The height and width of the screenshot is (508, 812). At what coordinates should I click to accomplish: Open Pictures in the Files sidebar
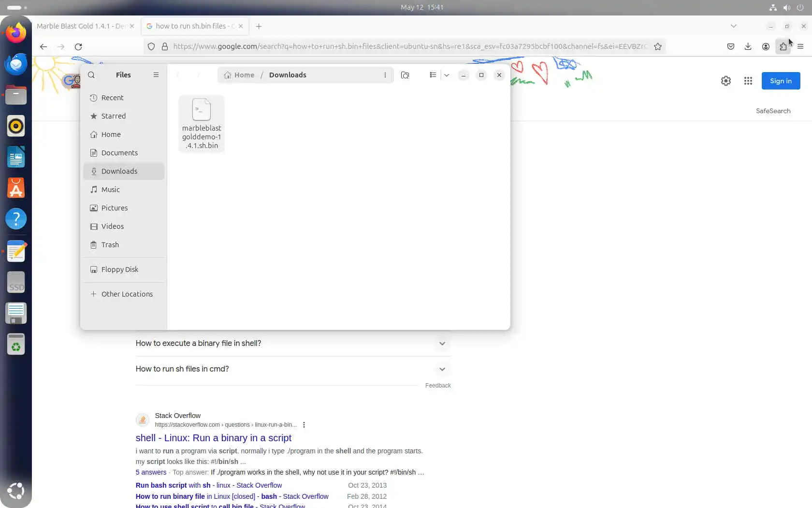pyautogui.click(x=124, y=208)
